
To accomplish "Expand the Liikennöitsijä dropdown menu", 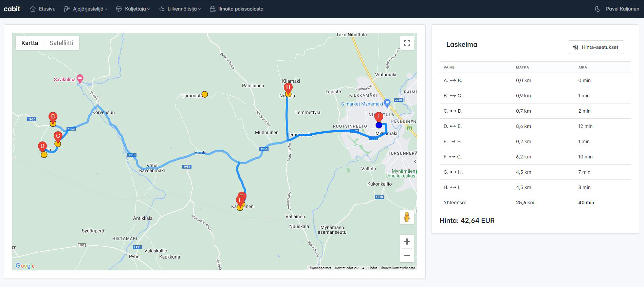I will 180,9.
